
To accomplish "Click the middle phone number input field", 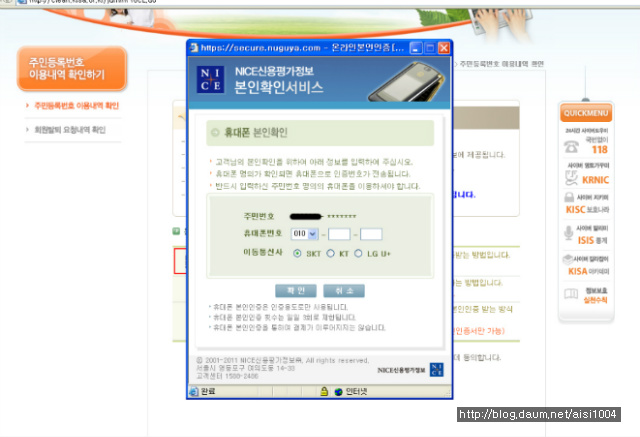I will click(x=339, y=234).
